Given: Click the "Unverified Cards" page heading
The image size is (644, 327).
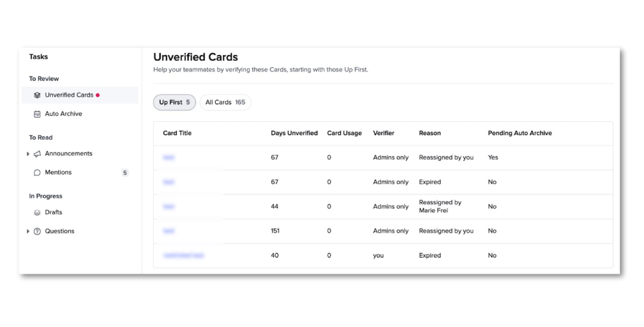Looking at the screenshot, I should (196, 57).
